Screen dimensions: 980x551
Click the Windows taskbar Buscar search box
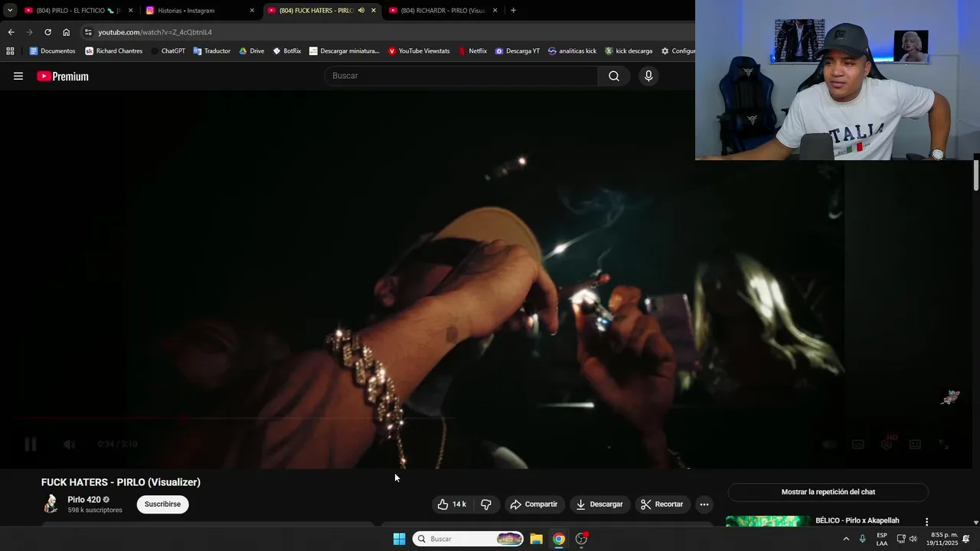click(469, 539)
